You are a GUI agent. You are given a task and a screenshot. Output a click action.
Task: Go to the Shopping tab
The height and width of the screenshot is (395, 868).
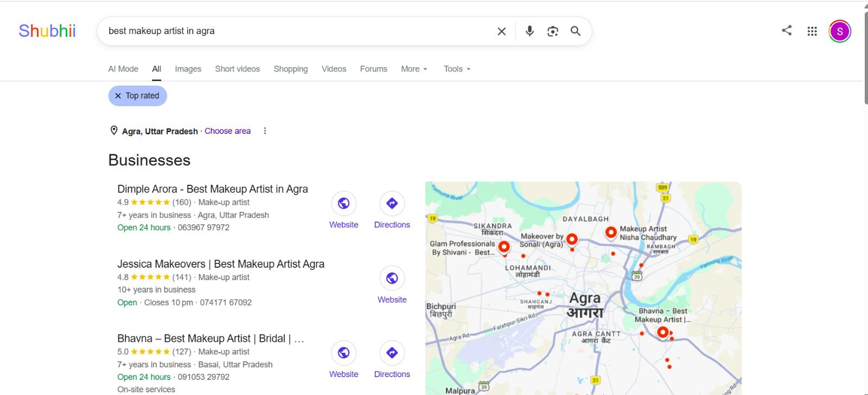pos(291,69)
